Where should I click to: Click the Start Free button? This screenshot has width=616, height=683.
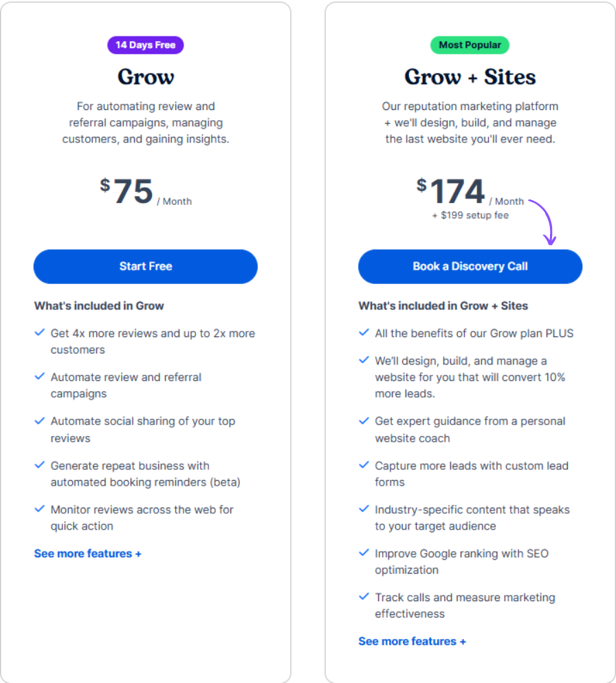(x=145, y=266)
